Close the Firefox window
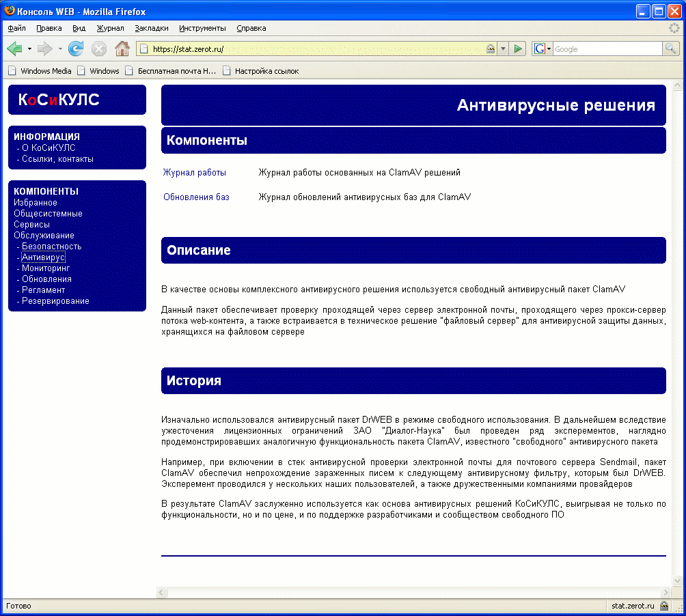The image size is (686, 616). [x=674, y=12]
